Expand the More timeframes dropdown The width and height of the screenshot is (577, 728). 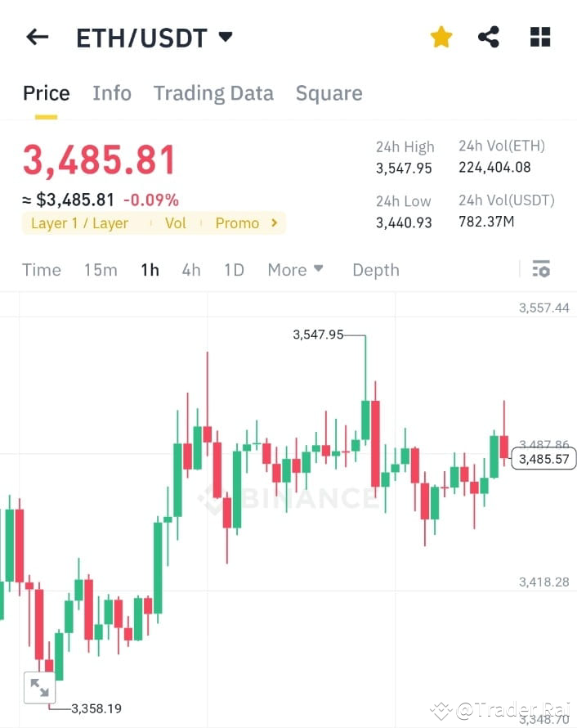coord(295,269)
